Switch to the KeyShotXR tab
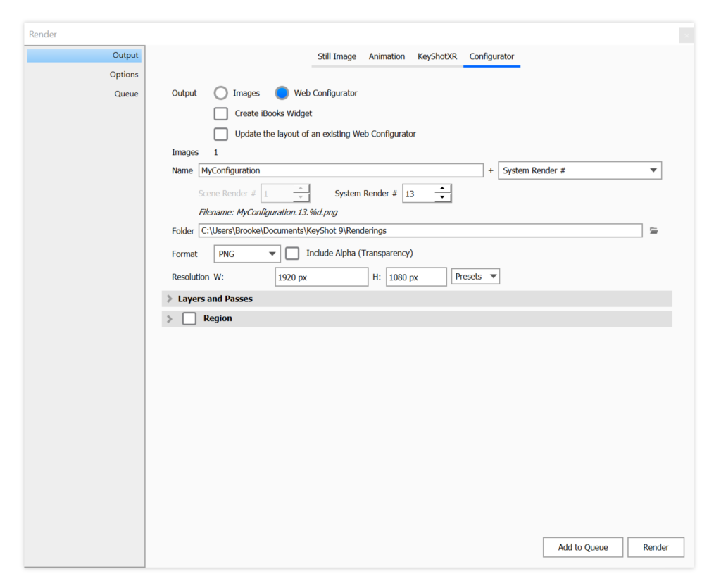The width and height of the screenshot is (721, 588). tap(437, 56)
